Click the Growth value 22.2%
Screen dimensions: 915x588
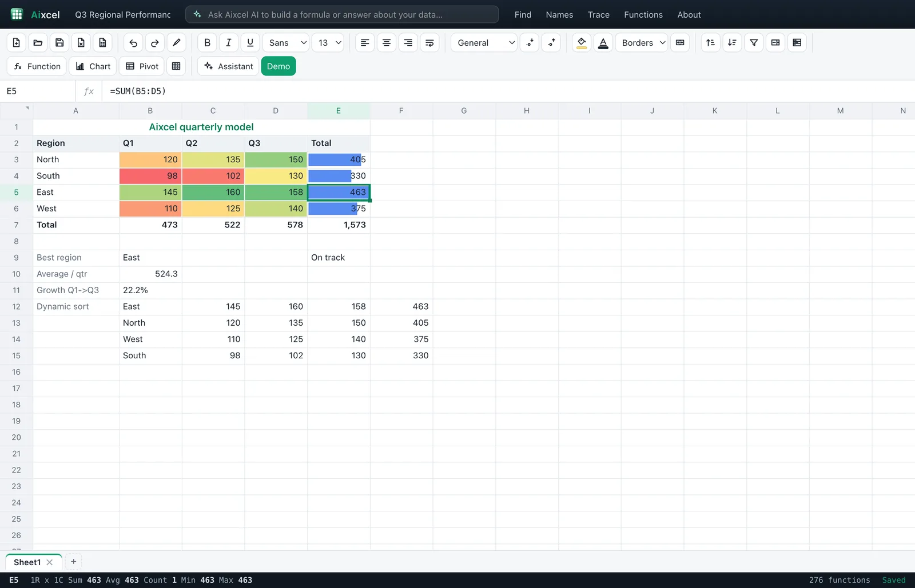(x=150, y=290)
